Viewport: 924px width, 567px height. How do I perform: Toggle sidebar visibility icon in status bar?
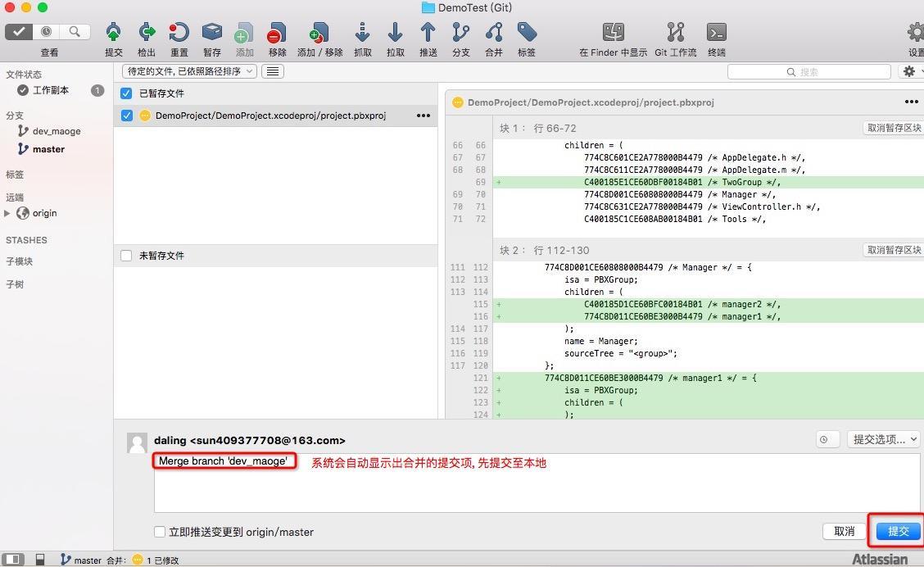13,560
